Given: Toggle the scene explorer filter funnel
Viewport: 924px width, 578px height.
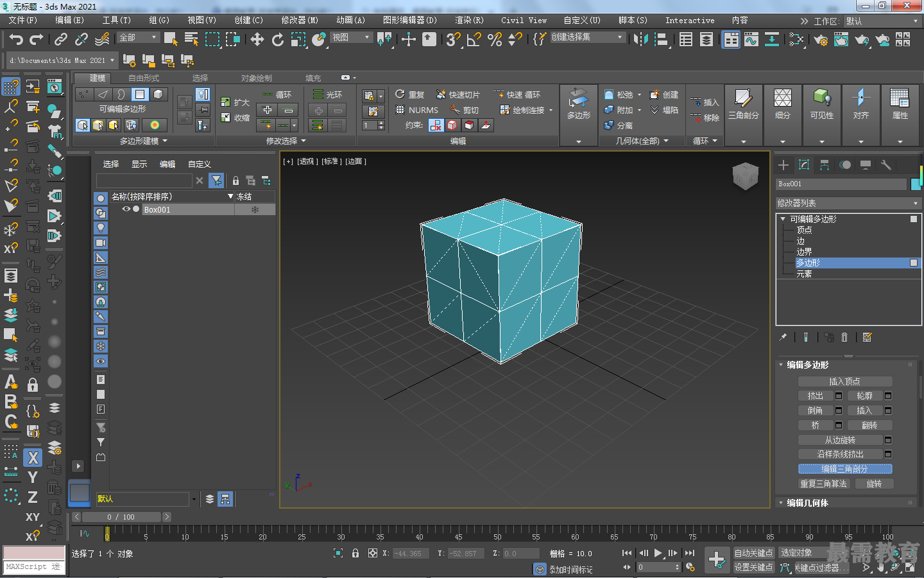Looking at the screenshot, I should 217,180.
